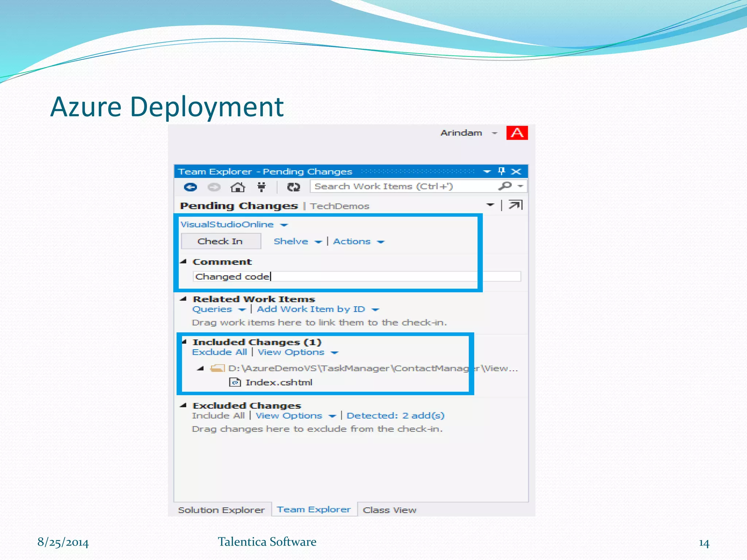Click the Exclude All link

(x=219, y=352)
